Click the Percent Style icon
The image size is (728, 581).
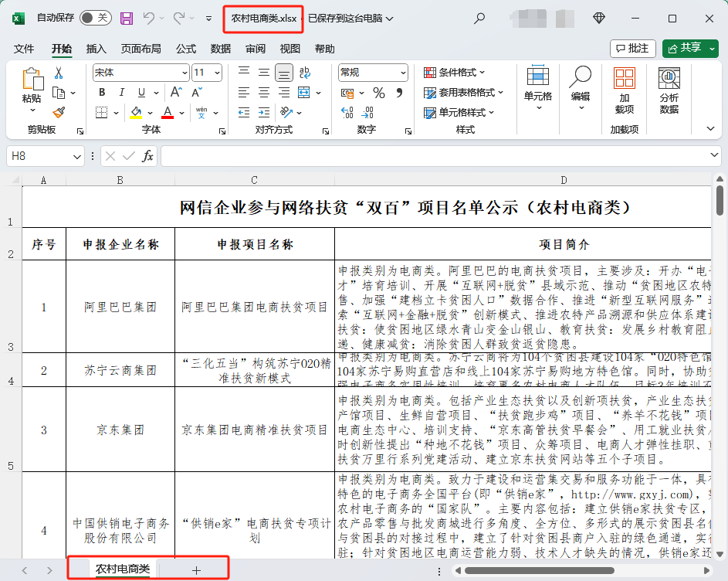point(379,90)
